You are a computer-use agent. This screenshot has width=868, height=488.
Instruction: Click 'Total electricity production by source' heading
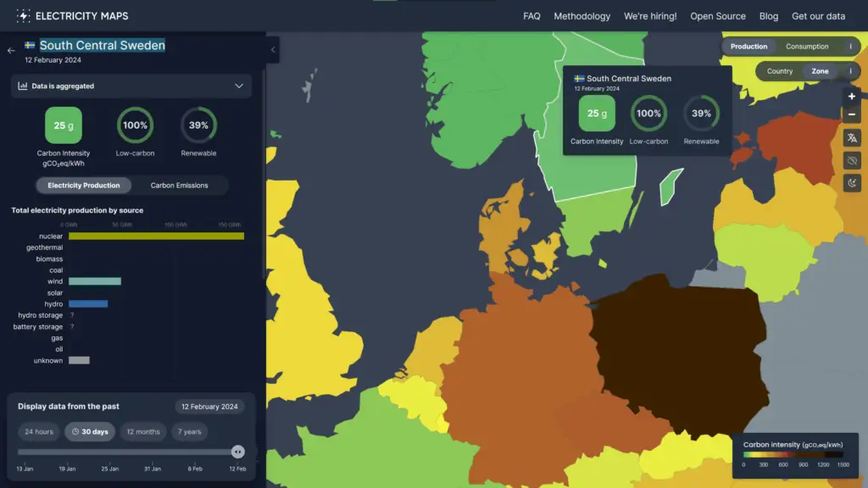pos(77,210)
